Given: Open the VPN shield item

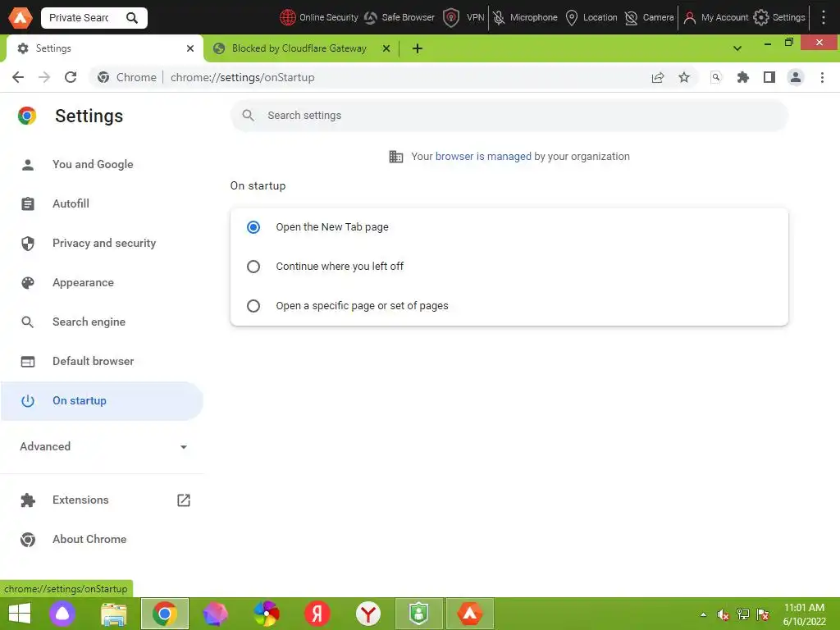Looking at the screenshot, I should click(463, 18).
